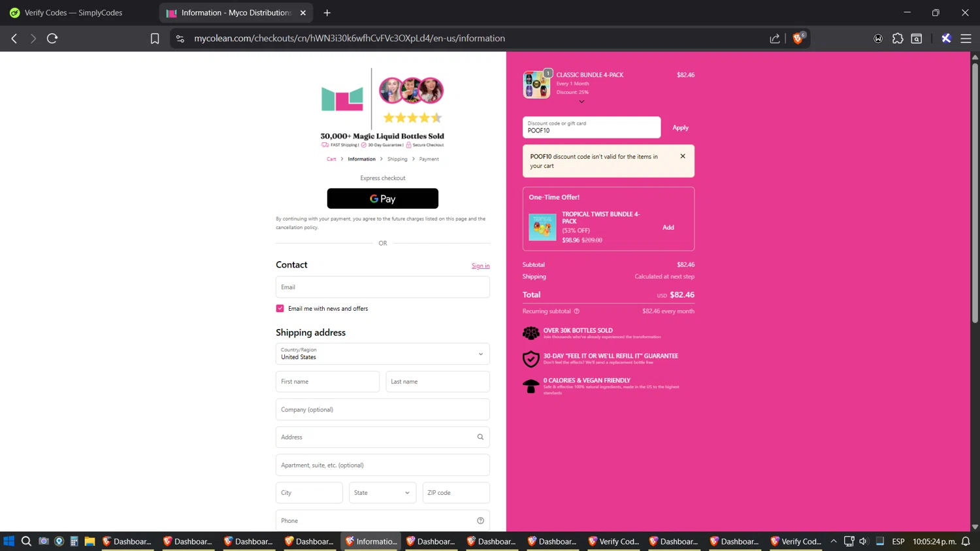Go to the Payment breadcrumb step
Viewport: 980px width, 551px height.
click(x=429, y=159)
